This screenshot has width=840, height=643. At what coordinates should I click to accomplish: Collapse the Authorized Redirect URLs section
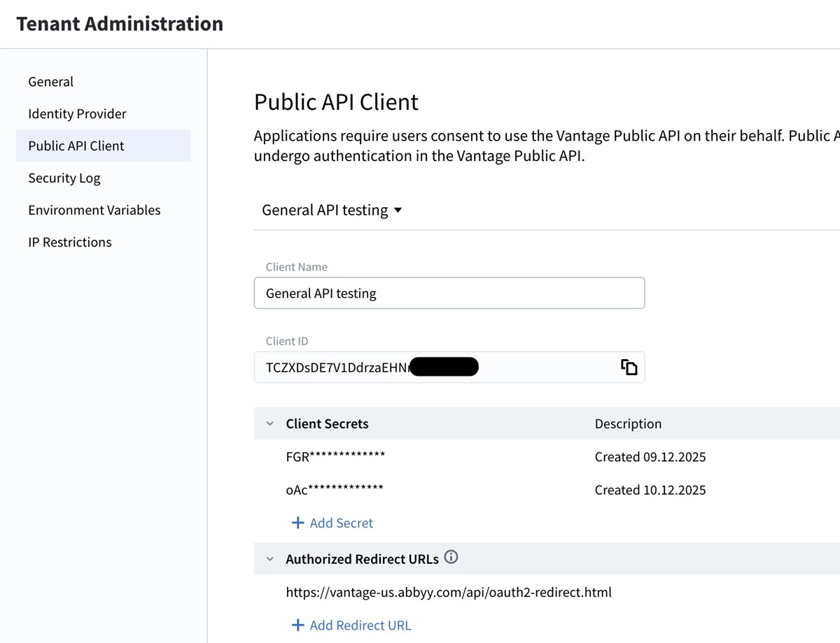click(269, 558)
